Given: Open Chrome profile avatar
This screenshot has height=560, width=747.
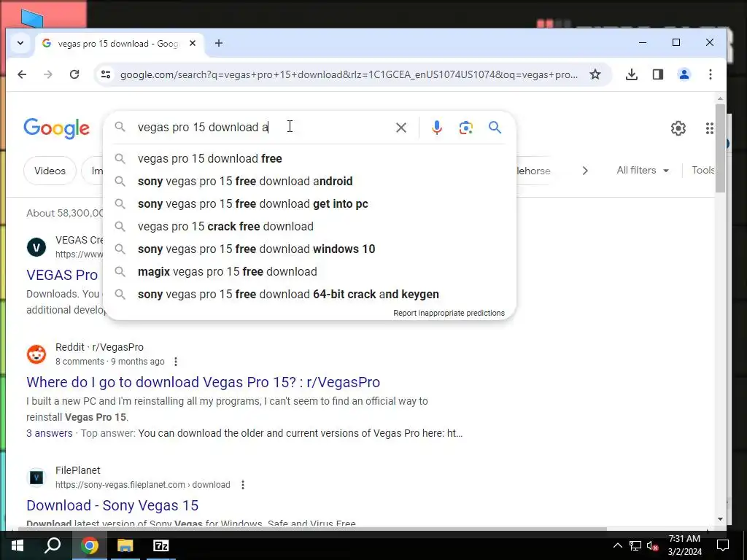Looking at the screenshot, I should (684, 74).
